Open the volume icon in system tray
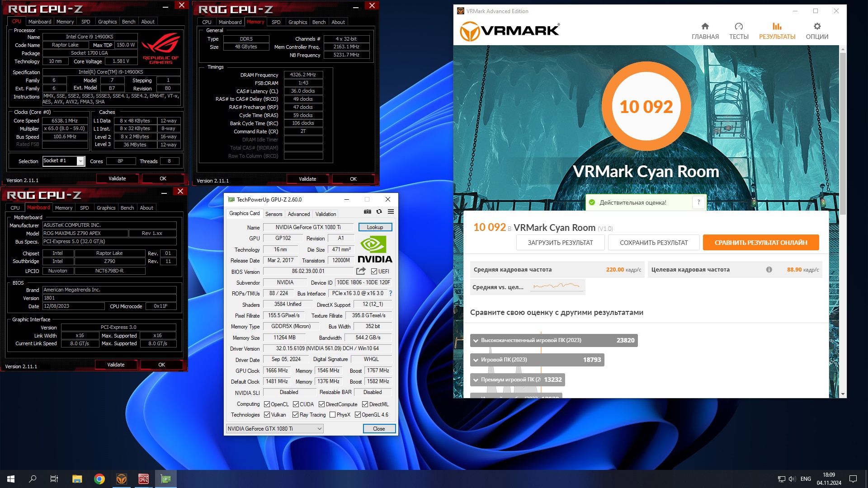 point(792,479)
